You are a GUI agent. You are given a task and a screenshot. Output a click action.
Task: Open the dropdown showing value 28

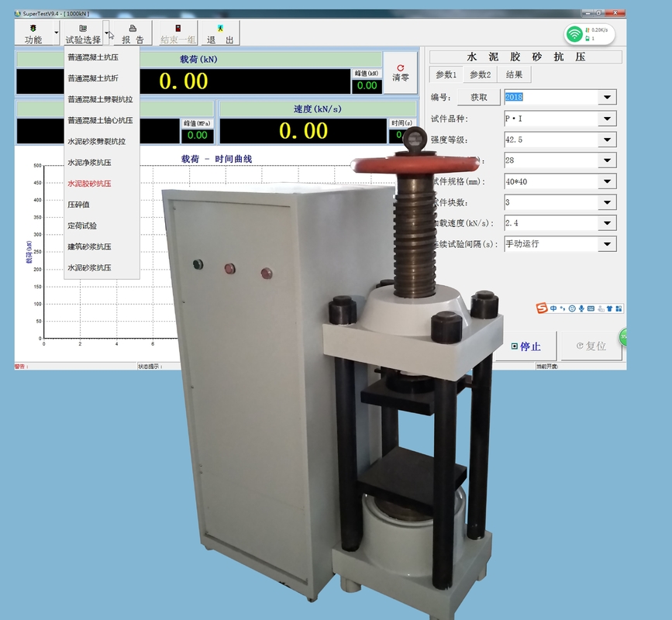click(x=608, y=160)
